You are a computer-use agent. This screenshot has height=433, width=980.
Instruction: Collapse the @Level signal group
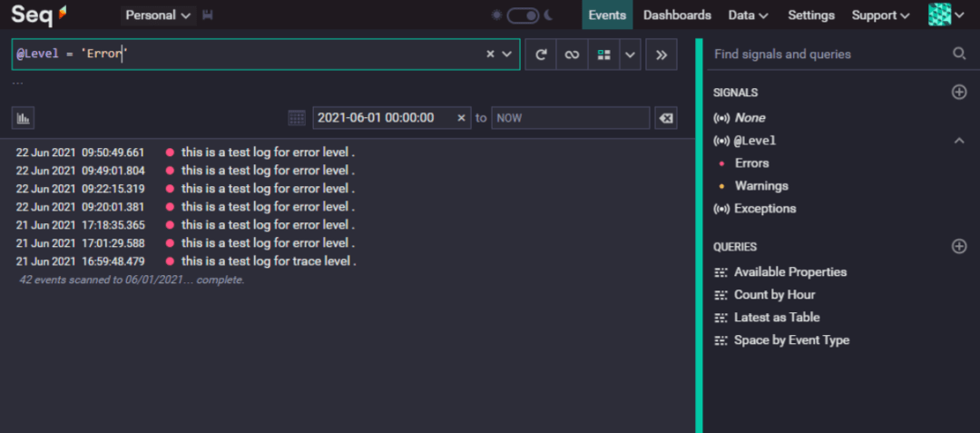[x=959, y=141]
